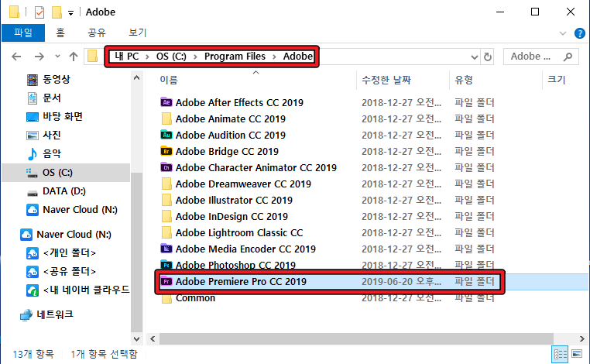This screenshot has height=364, width=590.
Task: Open the 보기 ribbon tab
Action: (137, 33)
